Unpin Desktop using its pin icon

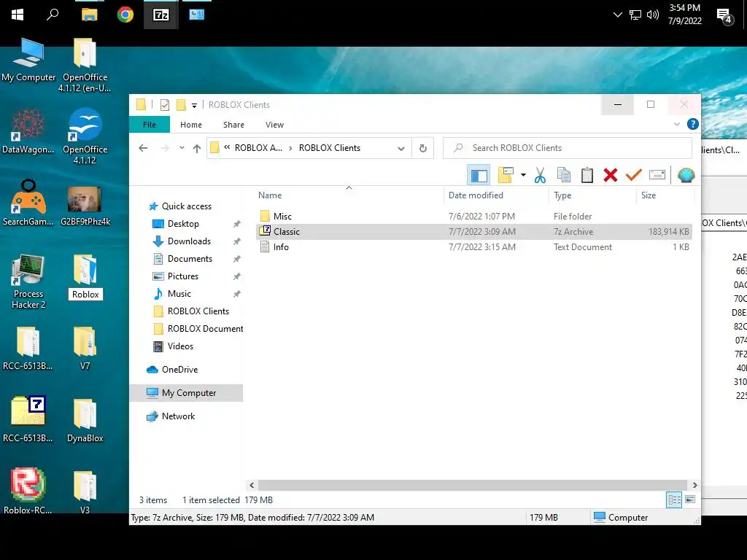pos(237,224)
